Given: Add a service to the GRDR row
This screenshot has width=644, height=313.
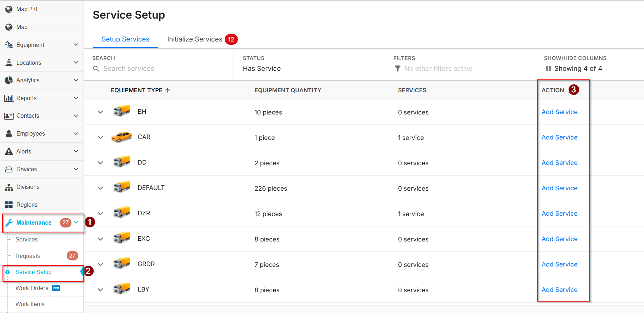Looking at the screenshot, I should coord(559,264).
